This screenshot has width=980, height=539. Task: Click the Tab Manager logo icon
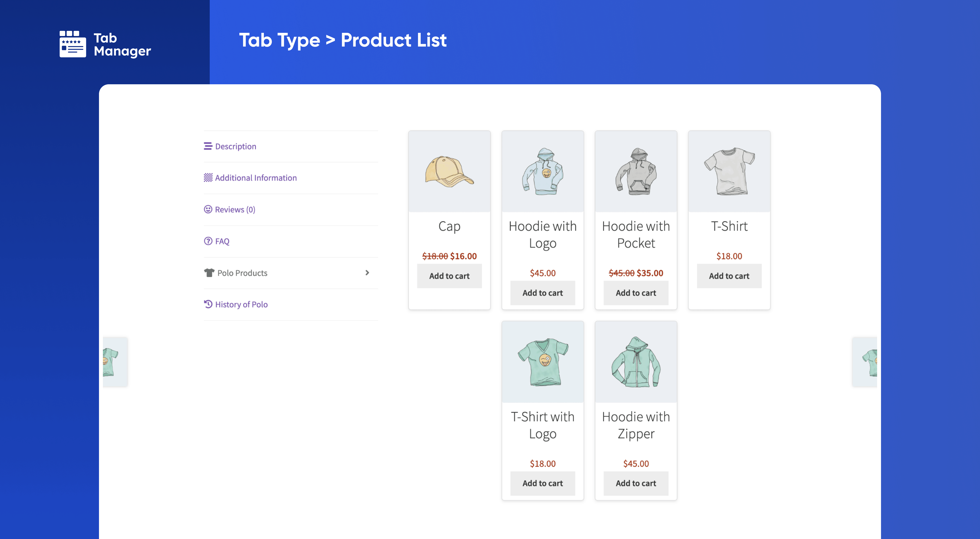tap(73, 44)
